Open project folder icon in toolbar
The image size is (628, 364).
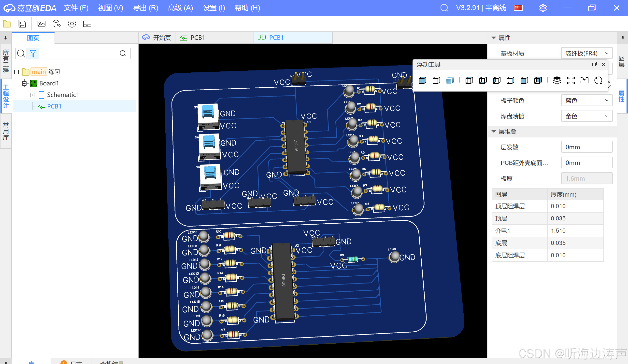point(7,24)
